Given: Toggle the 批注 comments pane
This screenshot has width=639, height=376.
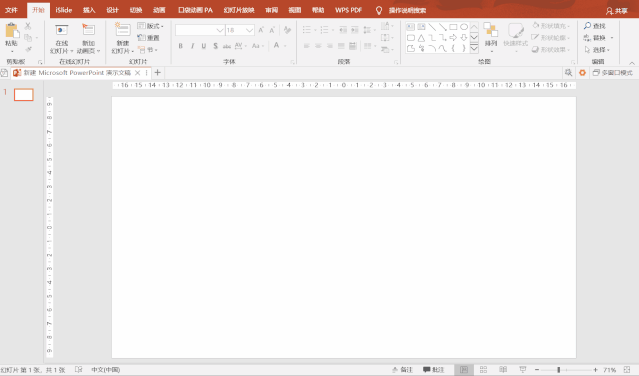Looking at the screenshot, I should coord(433,369).
